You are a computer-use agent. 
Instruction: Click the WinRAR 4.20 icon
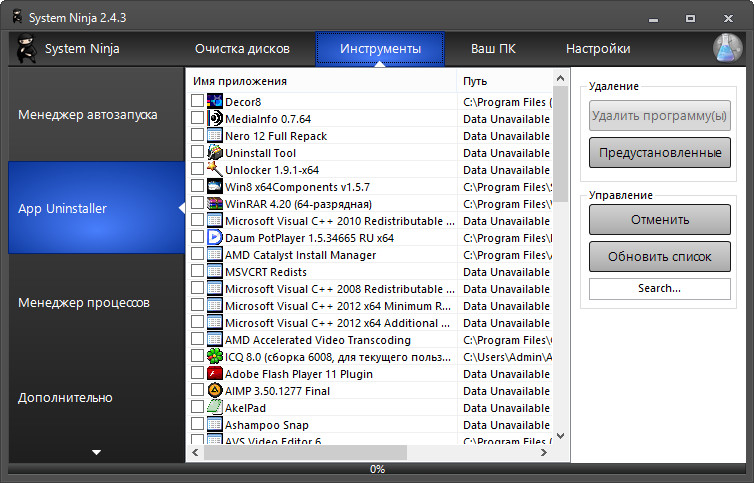[x=214, y=203]
